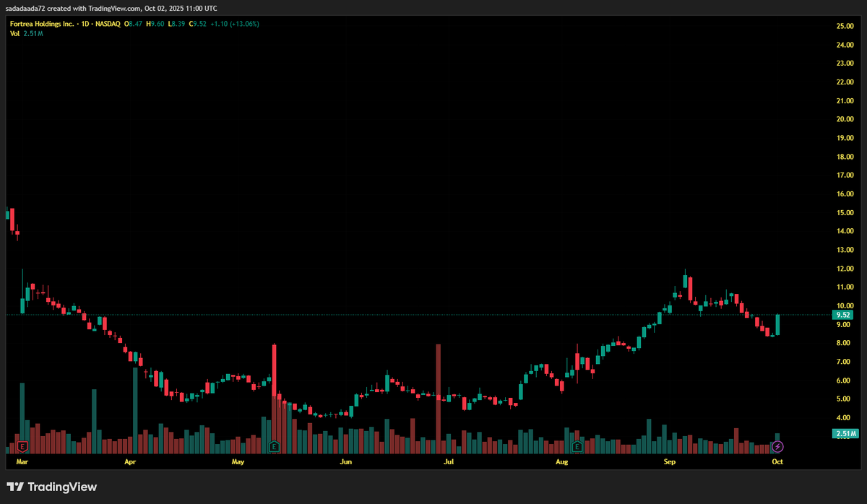The height and width of the screenshot is (504, 867).
Task: Select the close value C9.52 in legend
Action: coord(197,24)
